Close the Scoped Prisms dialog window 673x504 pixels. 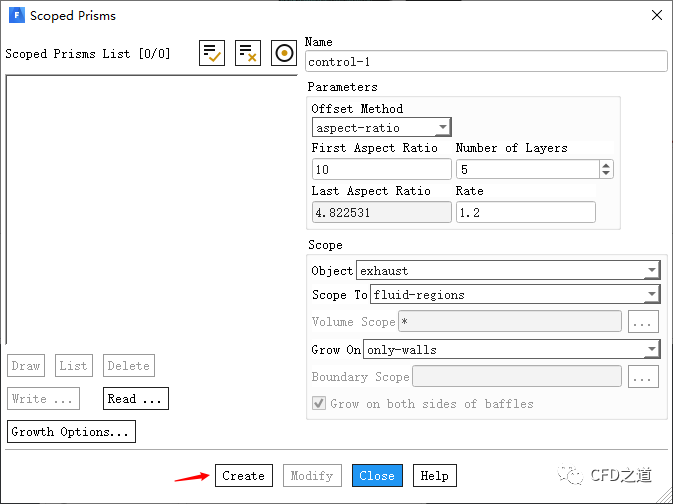[x=657, y=15]
